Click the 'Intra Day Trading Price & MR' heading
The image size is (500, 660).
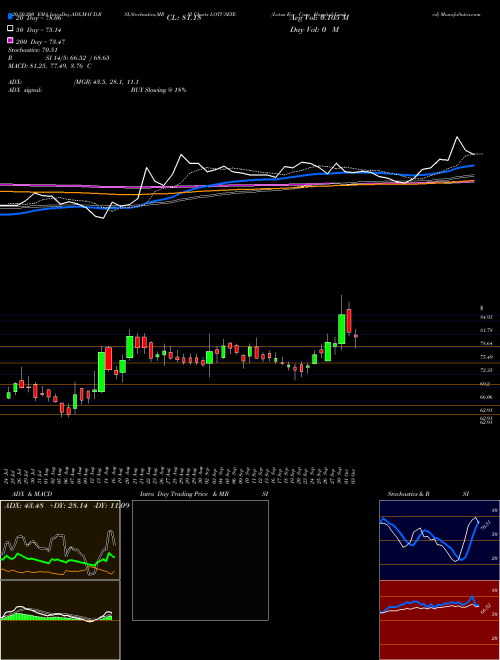tap(185, 494)
